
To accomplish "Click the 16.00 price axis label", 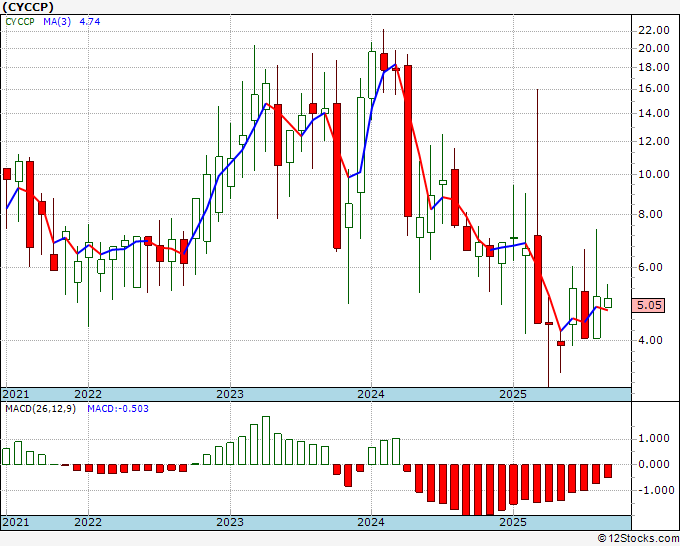I will point(654,88).
